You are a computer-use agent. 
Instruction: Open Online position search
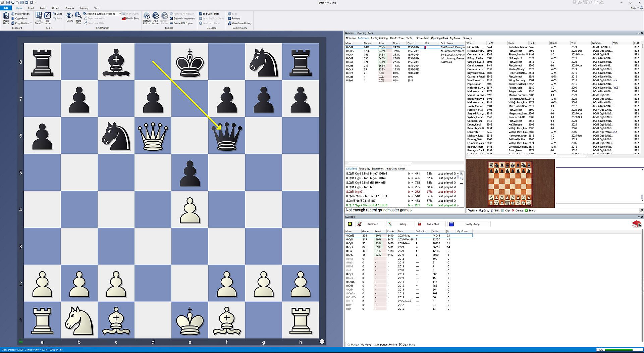coord(70,17)
